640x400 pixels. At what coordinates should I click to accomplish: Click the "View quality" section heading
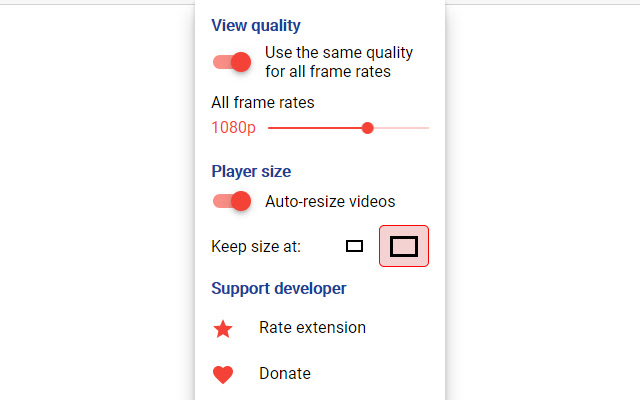point(256,26)
